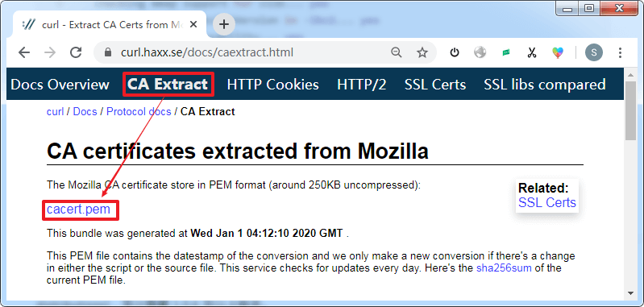Open the zoom magnifier icon in address bar
The width and height of the screenshot is (644, 307).
pos(397,52)
